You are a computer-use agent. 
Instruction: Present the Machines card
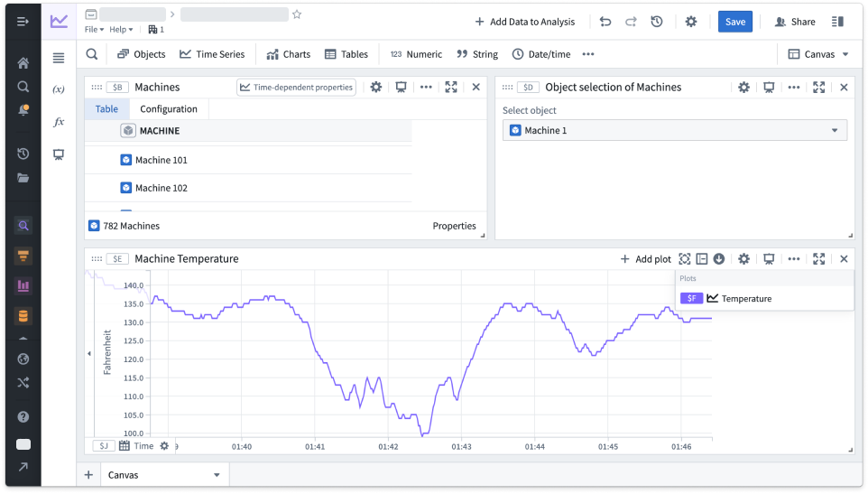[x=401, y=87]
